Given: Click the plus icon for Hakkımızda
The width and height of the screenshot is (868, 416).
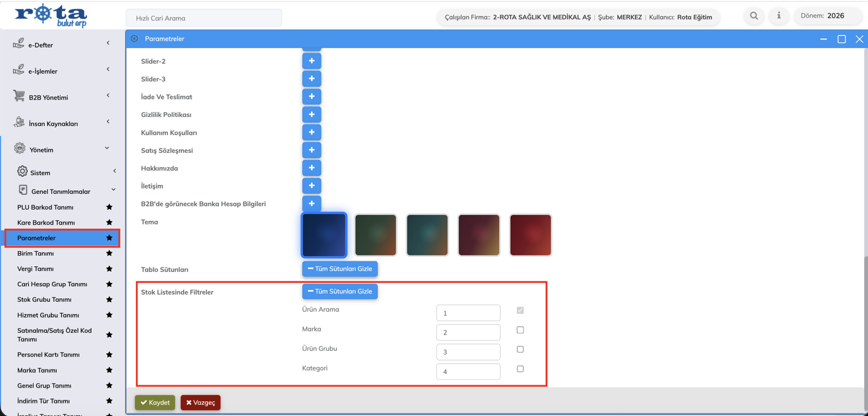Looking at the screenshot, I should tap(311, 168).
